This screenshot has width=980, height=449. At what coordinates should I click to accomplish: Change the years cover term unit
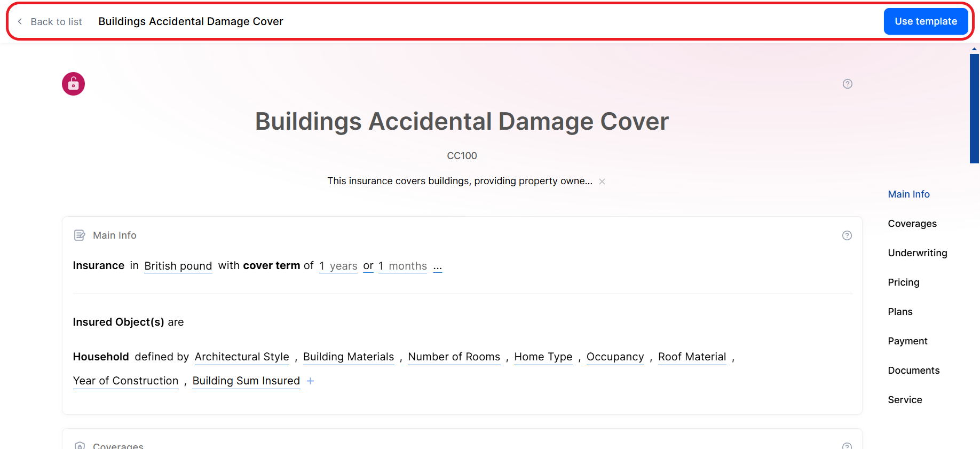(x=343, y=266)
